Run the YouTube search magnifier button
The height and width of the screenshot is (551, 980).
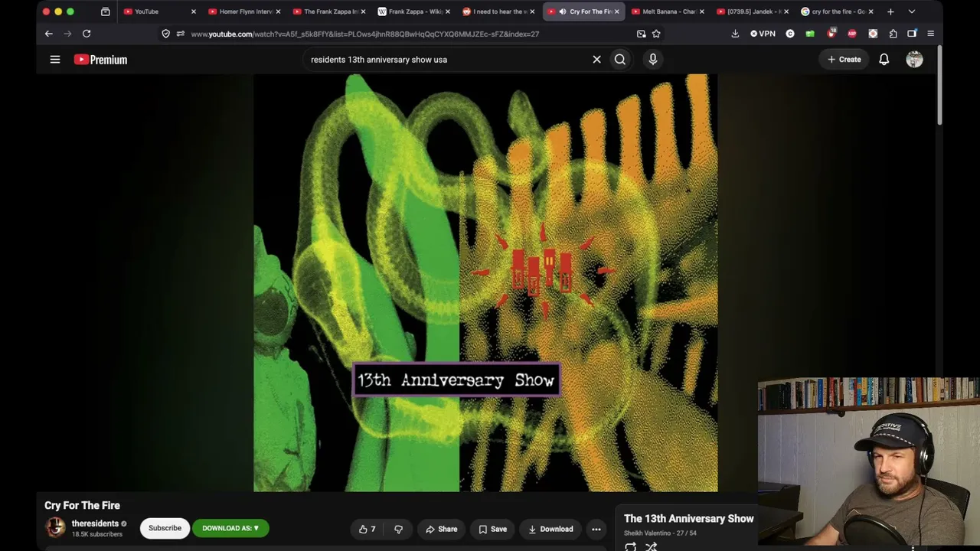tap(620, 59)
